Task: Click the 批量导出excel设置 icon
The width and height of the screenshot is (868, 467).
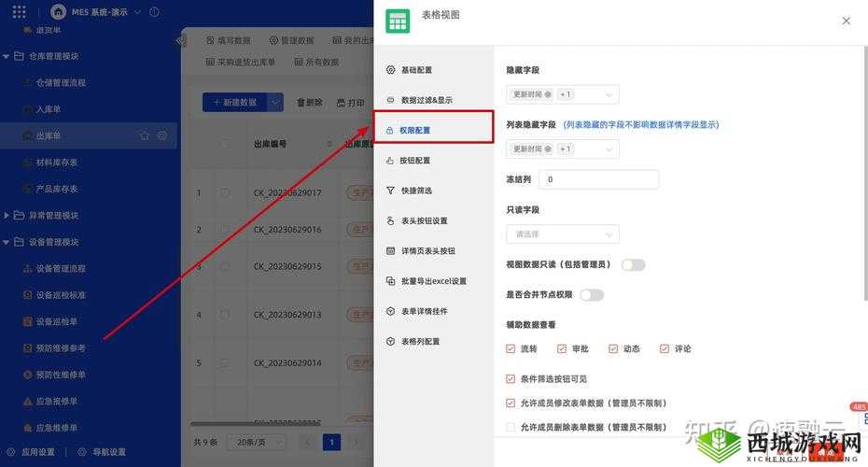Action: coord(390,281)
